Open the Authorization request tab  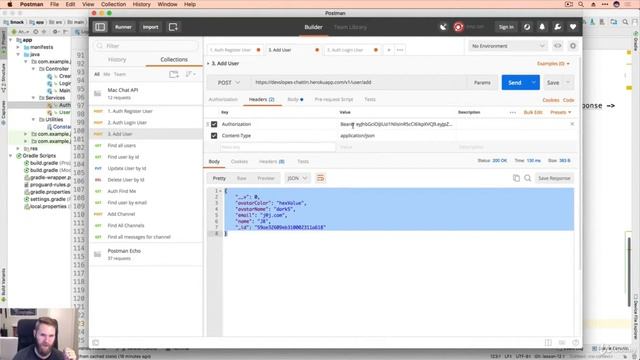point(223,100)
